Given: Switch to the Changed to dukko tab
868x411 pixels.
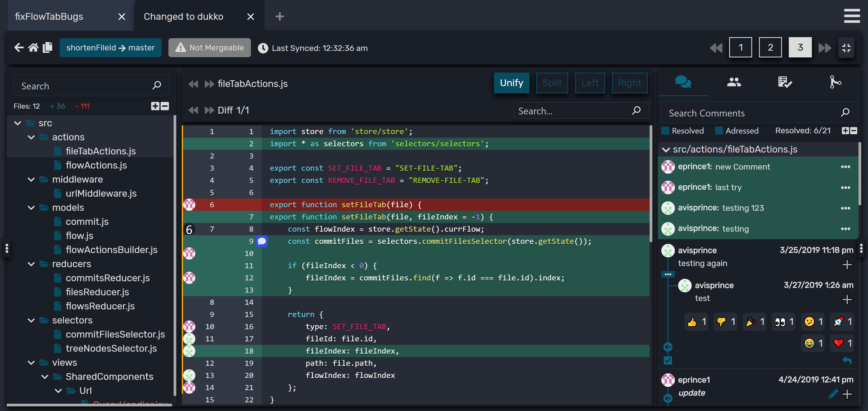Looking at the screenshot, I should (x=184, y=17).
